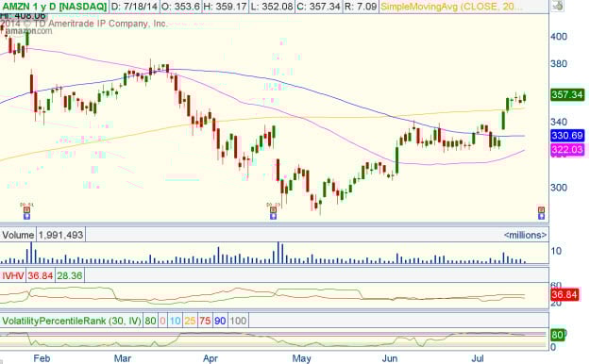Click the 380 price axis label

coord(559,64)
